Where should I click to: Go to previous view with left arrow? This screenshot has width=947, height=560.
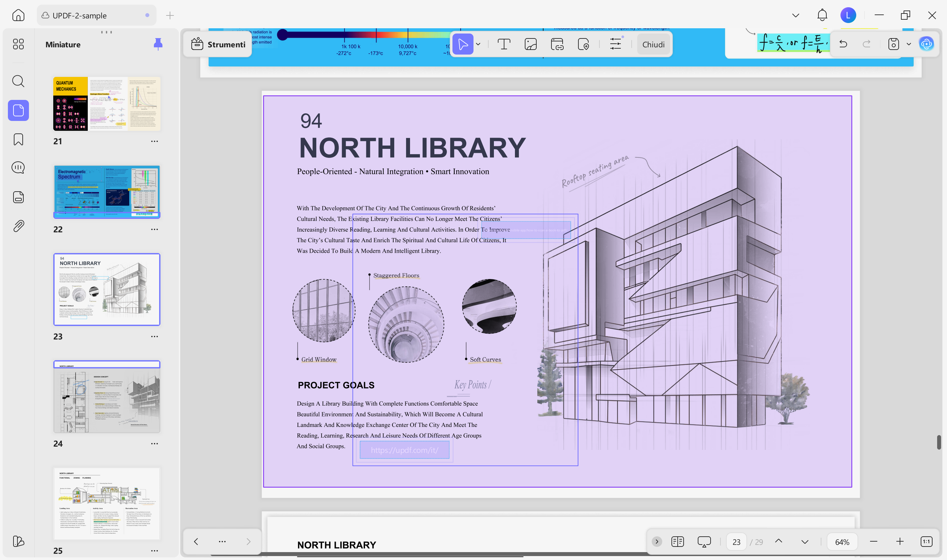tap(196, 542)
